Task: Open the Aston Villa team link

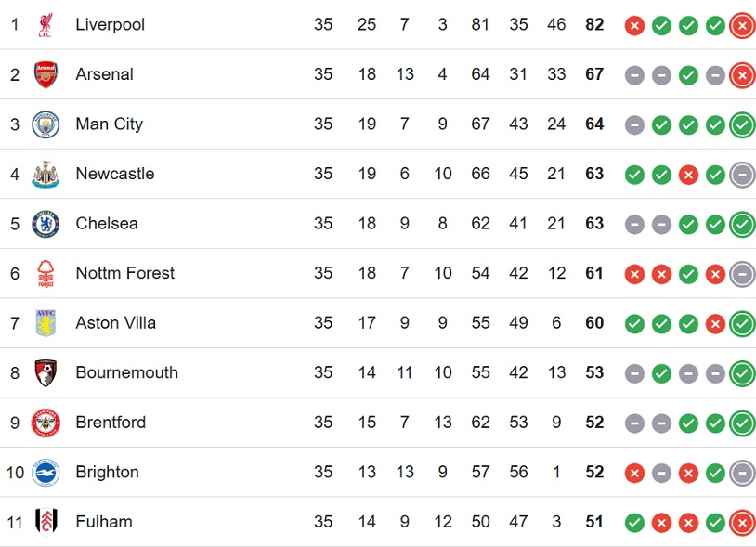Action: click(116, 322)
